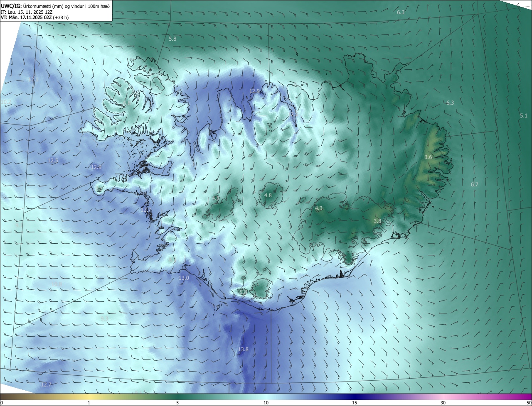Viewport: 532px width, 406px height.
Task: Click the colour scale tick labelled 30
Action: pyautogui.click(x=443, y=403)
